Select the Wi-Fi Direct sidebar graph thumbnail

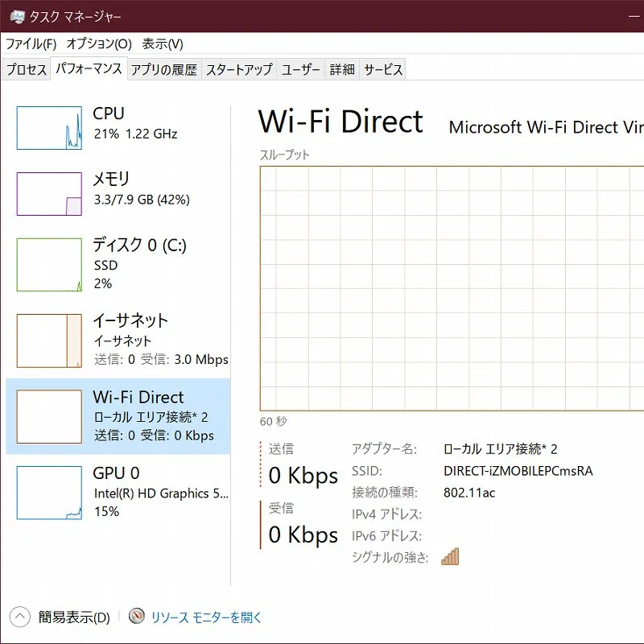coord(49,416)
